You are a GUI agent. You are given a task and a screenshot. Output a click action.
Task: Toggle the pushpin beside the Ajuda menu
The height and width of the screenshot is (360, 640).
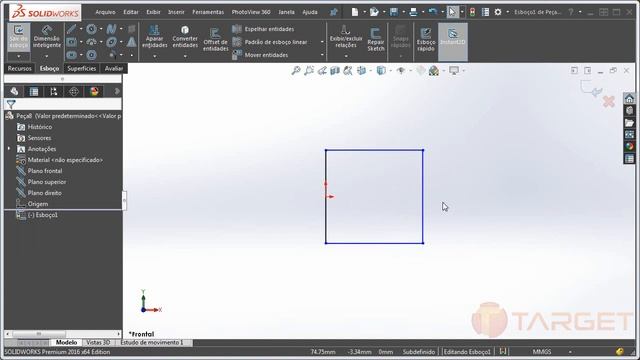pos(333,12)
